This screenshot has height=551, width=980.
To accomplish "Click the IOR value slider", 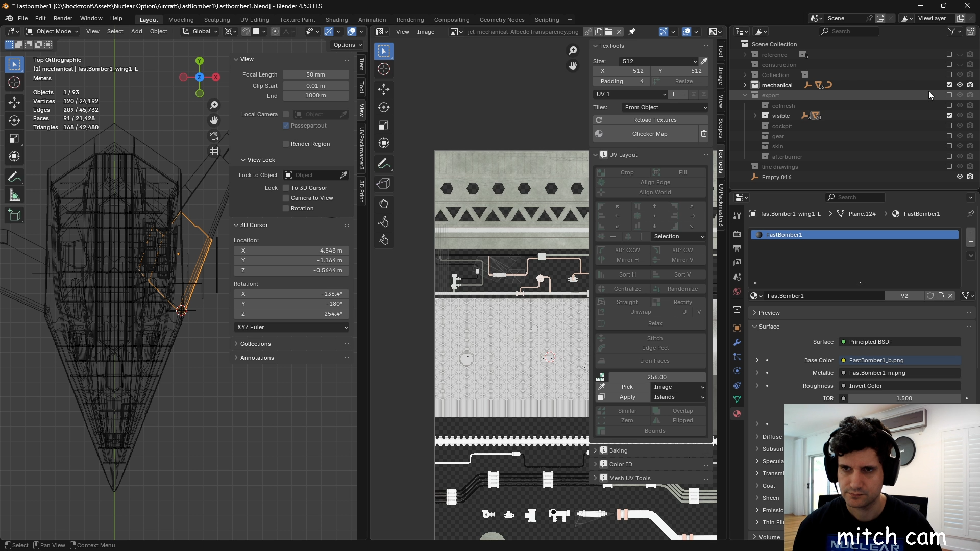I will (x=903, y=398).
